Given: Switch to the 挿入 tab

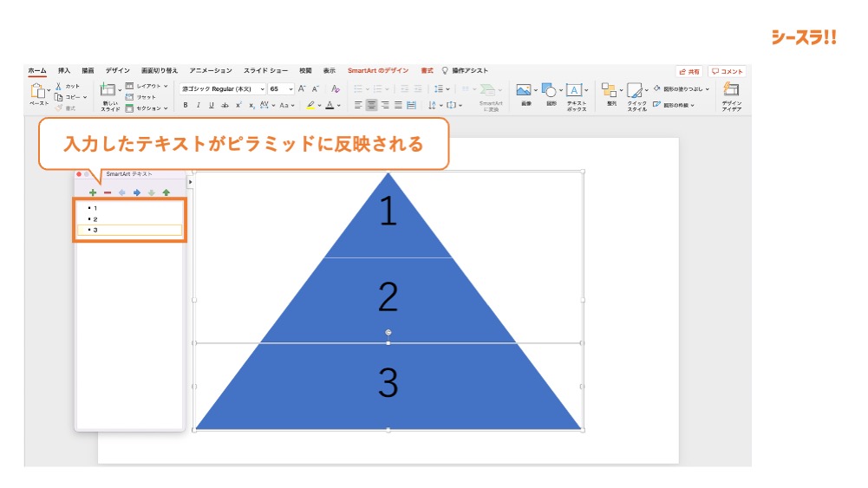Looking at the screenshot, I should tap(64, 70).
